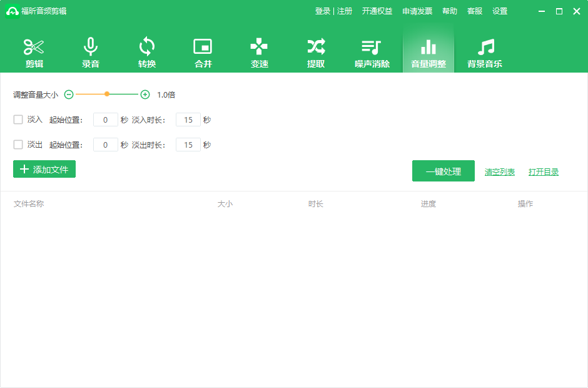
Task: Open the 帮助 (Help) menu
Action: point(450,11)
